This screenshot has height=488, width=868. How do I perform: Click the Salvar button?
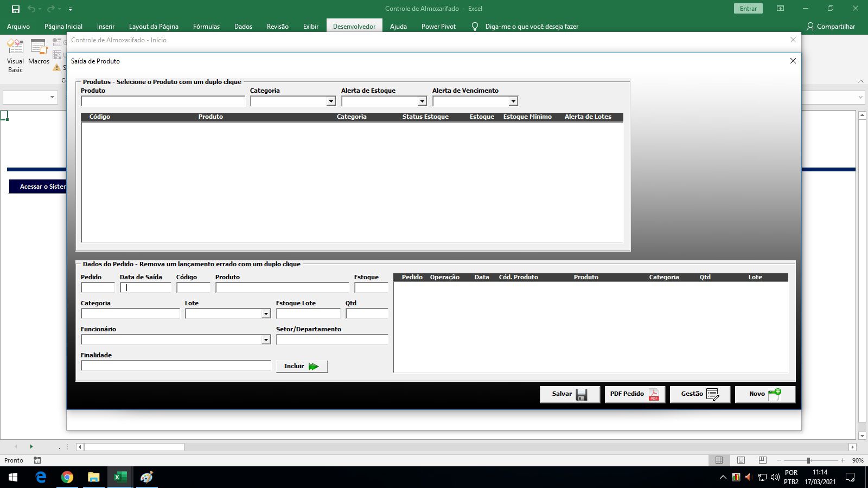point(570,394)
